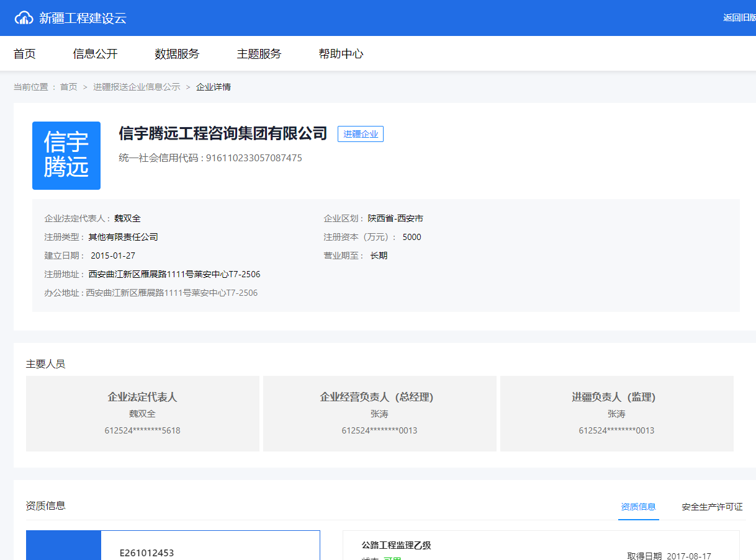
Task: Select the 总经理 张涛 personnel card
Action: click(379, 413)
